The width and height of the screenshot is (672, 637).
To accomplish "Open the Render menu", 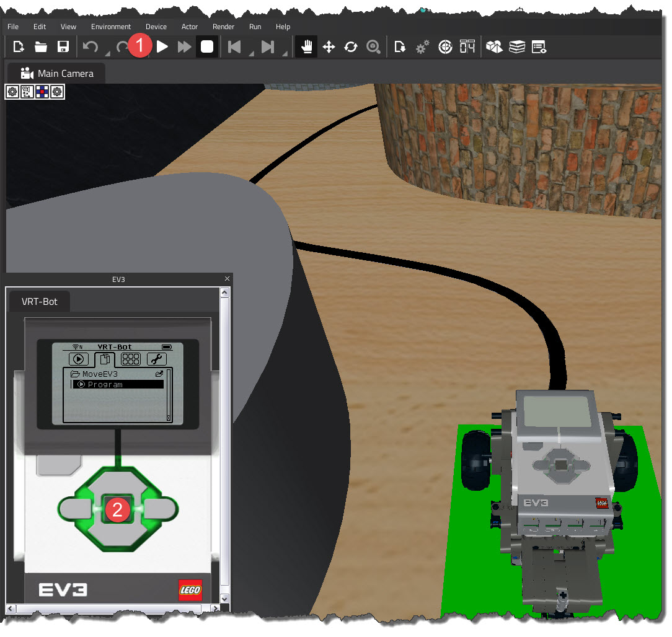I will tap(223, 27).
